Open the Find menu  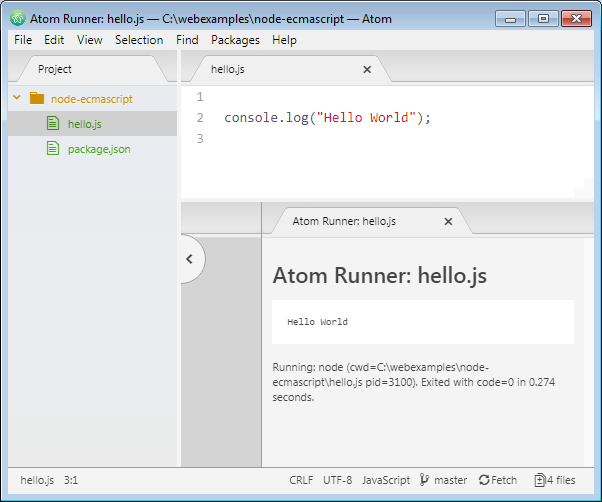coord(187,40)
